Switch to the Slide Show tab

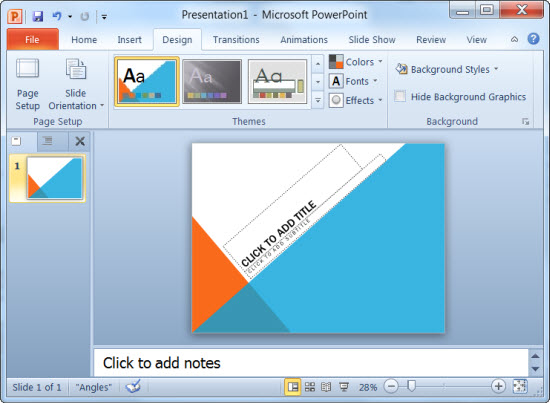point(372,40)
